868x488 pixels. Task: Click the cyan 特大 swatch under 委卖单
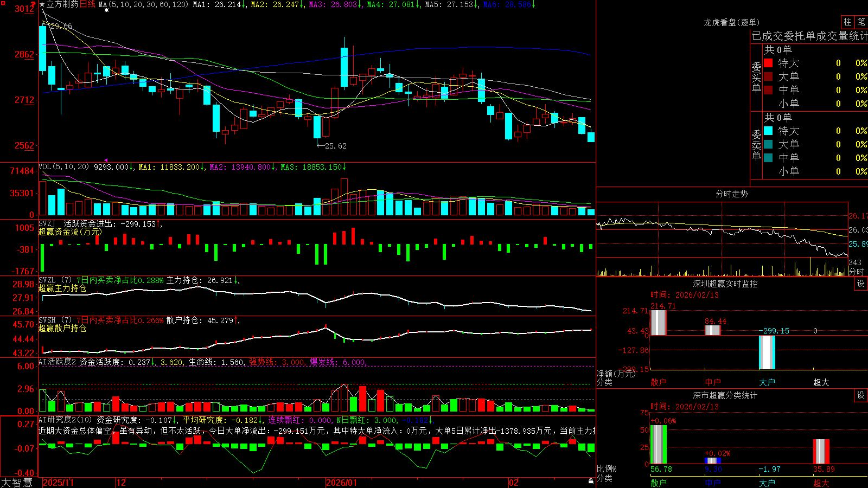click(768, 131)
